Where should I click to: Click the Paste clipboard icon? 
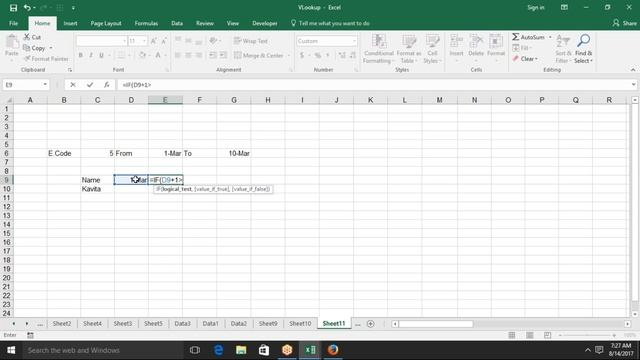tap(12, 42)
